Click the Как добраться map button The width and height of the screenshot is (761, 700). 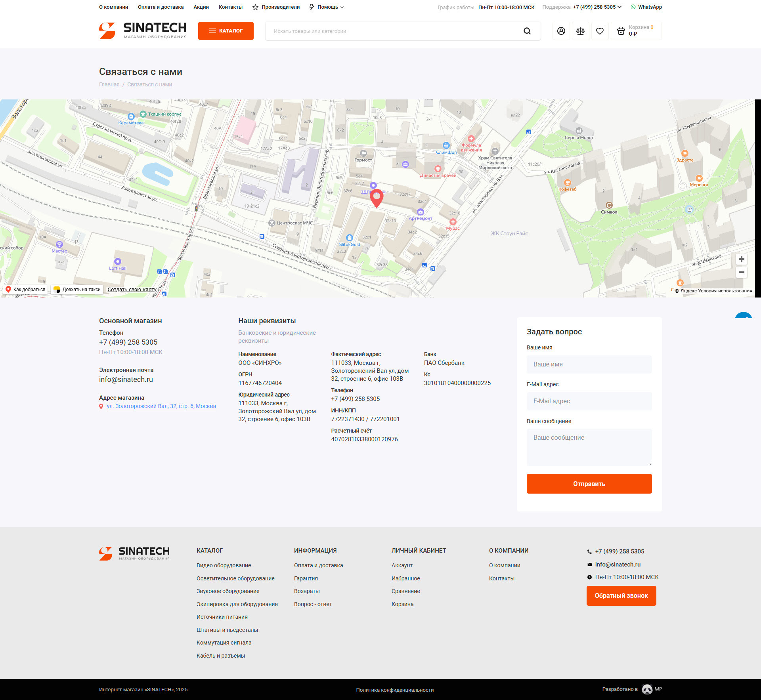pyautogui.click(x=26, y=290)
